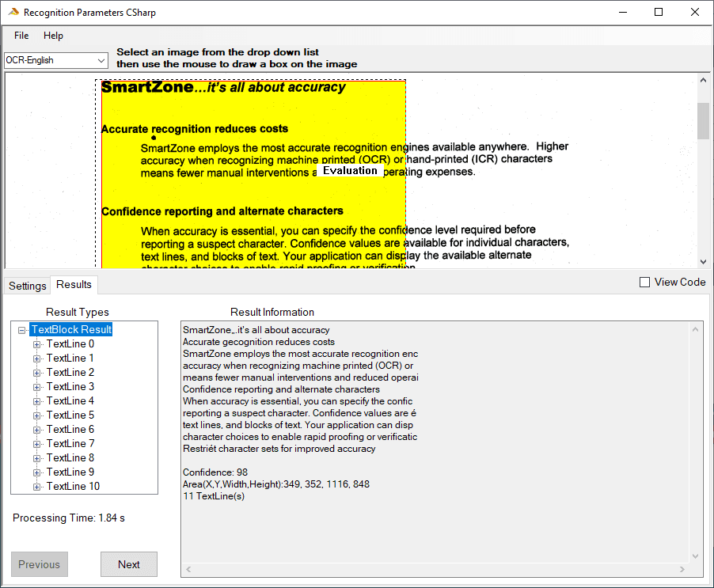Click the 'Area(X,Y,Width,Height)' line in results
714x588 pixels.
[276, 484]
